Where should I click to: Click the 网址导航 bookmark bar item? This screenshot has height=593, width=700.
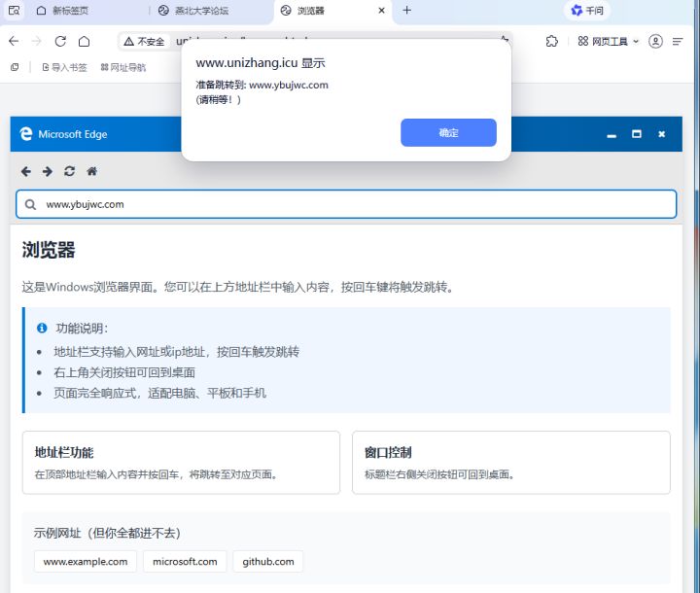coord(122,67)
